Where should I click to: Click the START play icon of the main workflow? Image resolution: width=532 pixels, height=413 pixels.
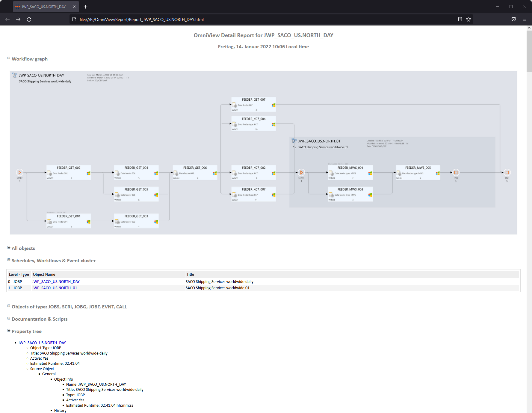coord(20,172)
